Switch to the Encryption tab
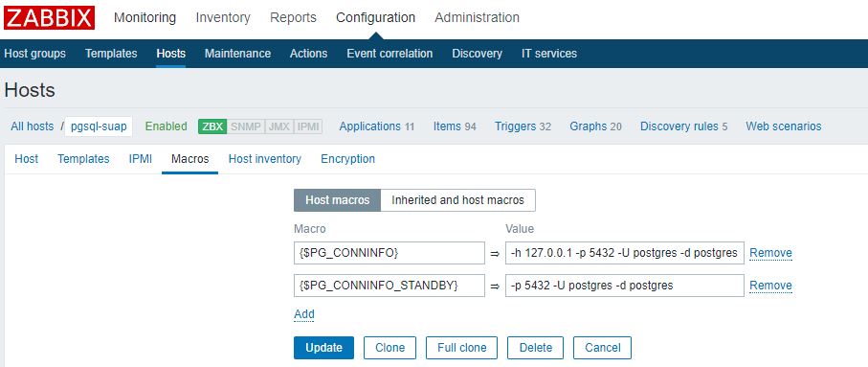The image size is (868, 367). coord(347,159)
